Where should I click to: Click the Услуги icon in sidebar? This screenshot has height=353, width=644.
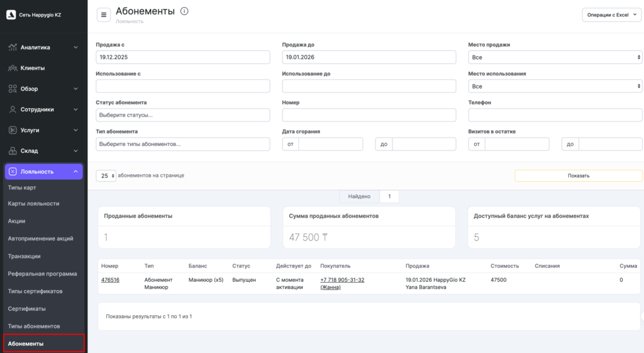coord(13,130)
